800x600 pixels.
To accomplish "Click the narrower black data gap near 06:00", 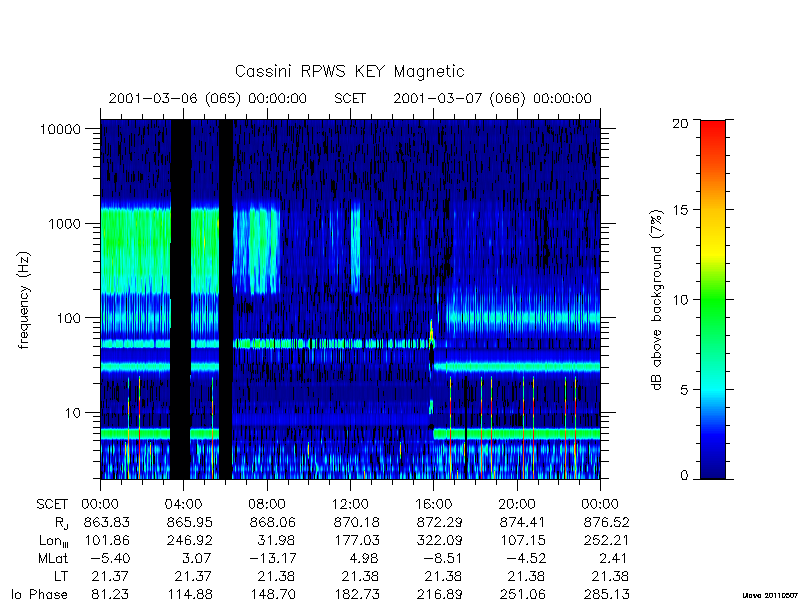I will [x=226, y=299].
